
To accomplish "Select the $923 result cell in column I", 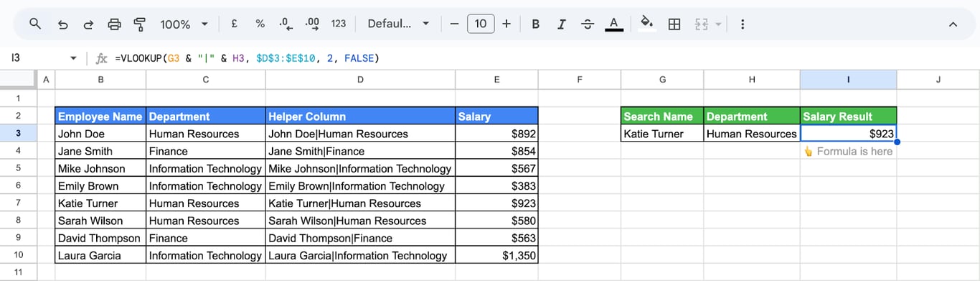I will 848,134.
